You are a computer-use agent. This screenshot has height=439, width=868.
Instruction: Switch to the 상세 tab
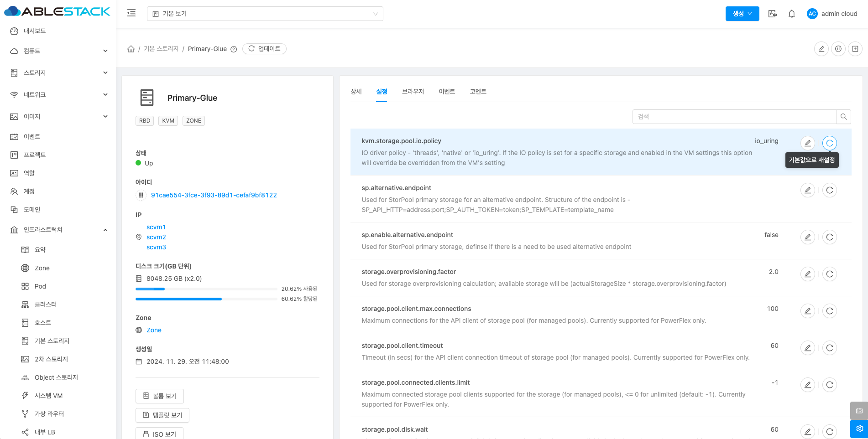(356, 92)
